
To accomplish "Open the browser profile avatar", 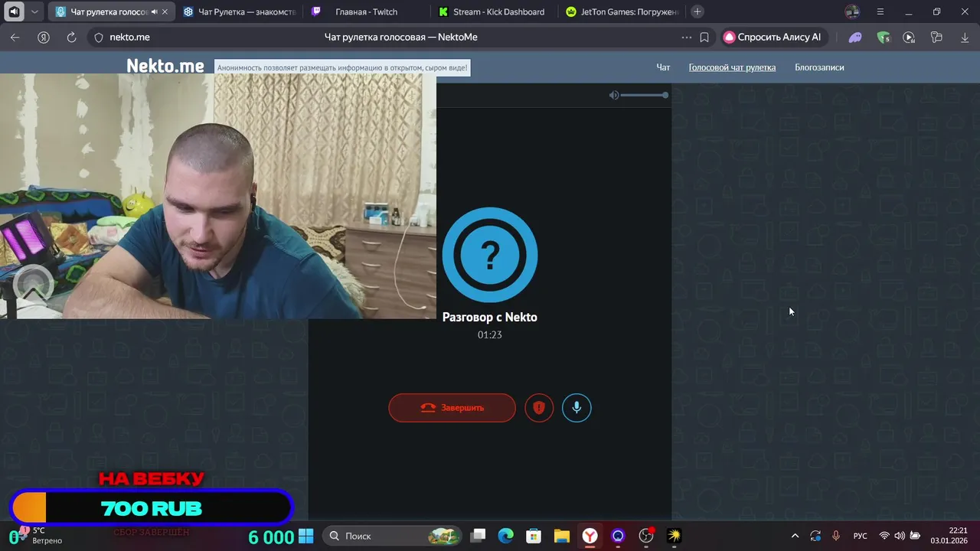I will click(x=852, y=11).
